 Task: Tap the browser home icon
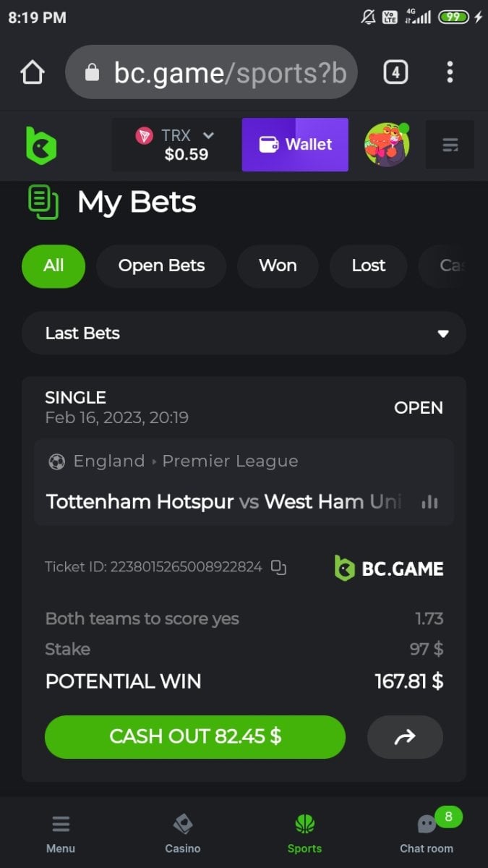[33, 72]
